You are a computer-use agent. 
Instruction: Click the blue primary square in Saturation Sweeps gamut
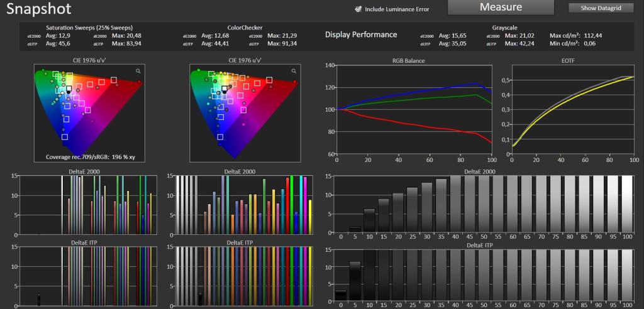point(65,137)
